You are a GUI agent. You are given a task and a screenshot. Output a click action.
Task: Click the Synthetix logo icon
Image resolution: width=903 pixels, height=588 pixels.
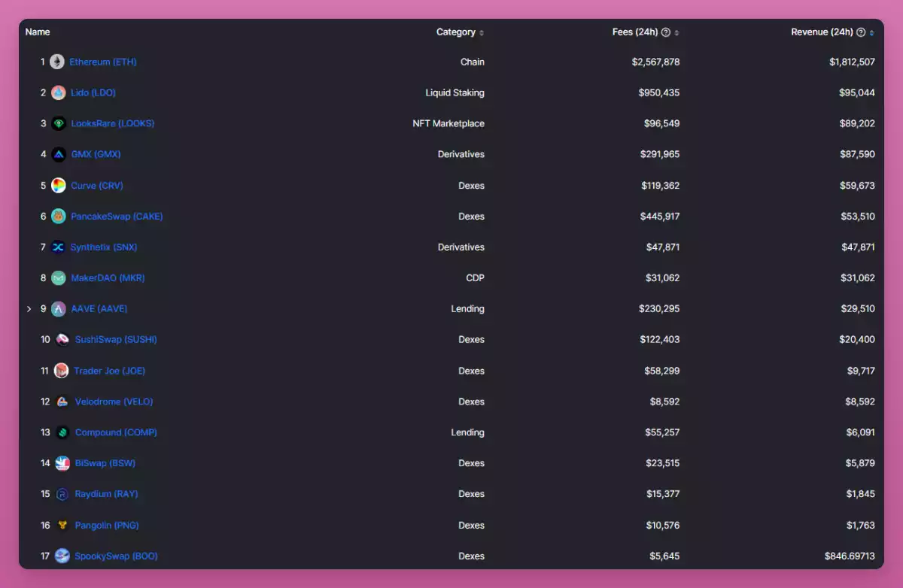[x=58, y=247]
